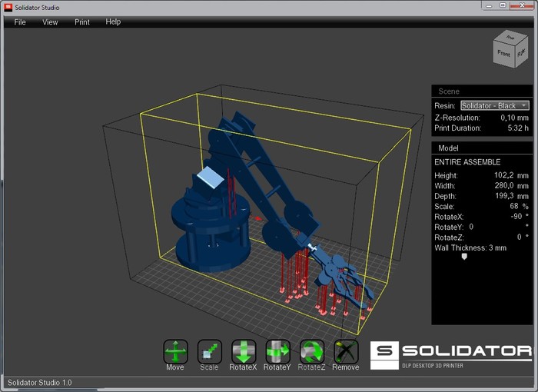Viewport: 538px width, 392px height.
Task: Open the View menu
Action: (50, 22)
